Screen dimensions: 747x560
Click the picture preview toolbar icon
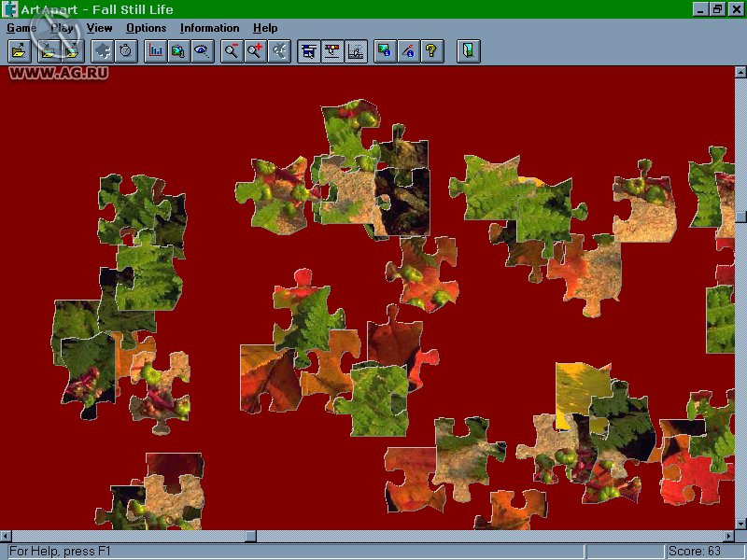click(178, 51)
